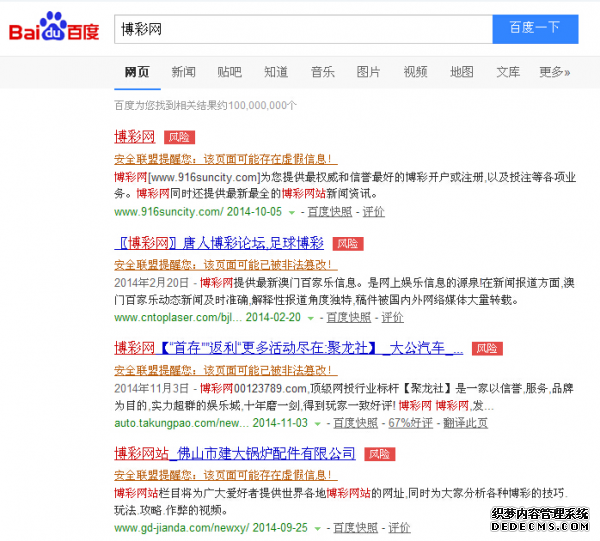Viewport: 600px width, 541px height.
Task: Open the 视频 tab
Action: pos(415,72)
